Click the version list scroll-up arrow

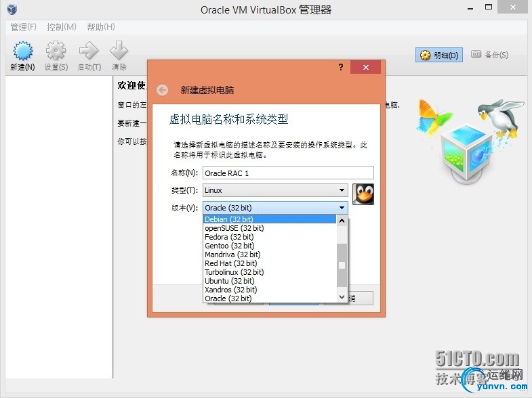342,221
